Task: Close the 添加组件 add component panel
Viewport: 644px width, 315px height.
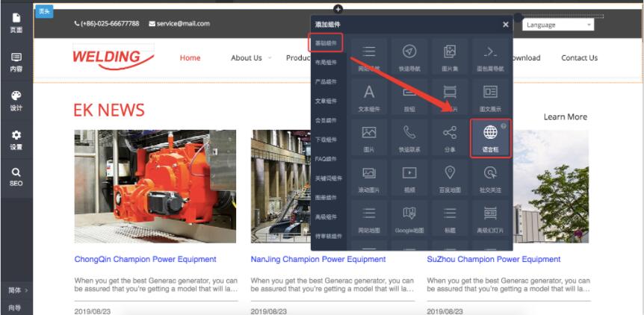Action: [505, 25]
